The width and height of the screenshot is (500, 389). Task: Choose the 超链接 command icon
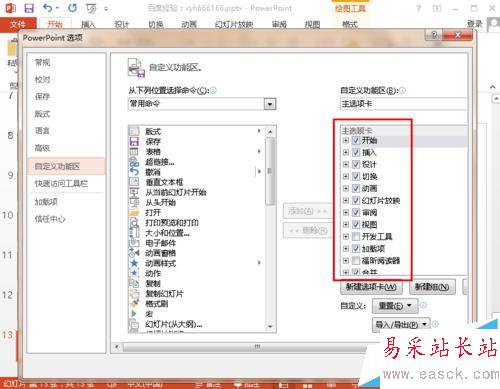134,162
